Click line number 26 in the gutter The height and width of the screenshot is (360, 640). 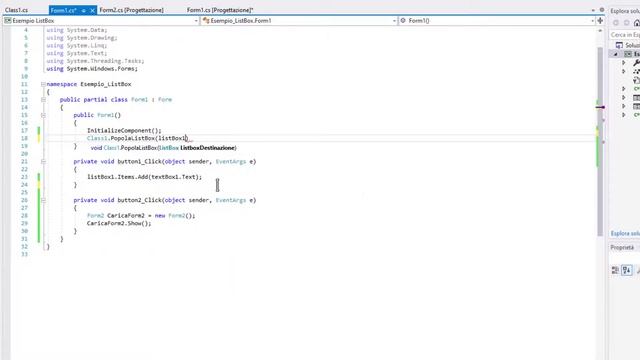coord(24,200)
